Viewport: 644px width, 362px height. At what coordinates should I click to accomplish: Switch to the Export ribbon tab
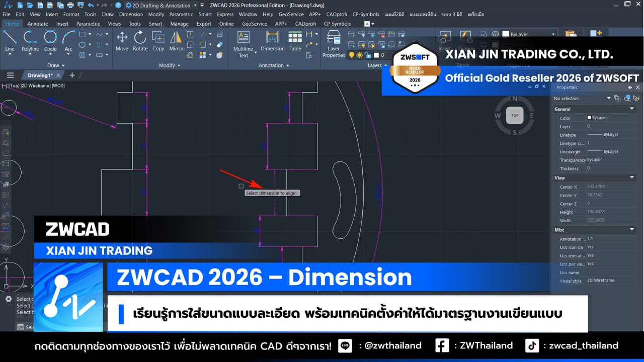point(204,24)
